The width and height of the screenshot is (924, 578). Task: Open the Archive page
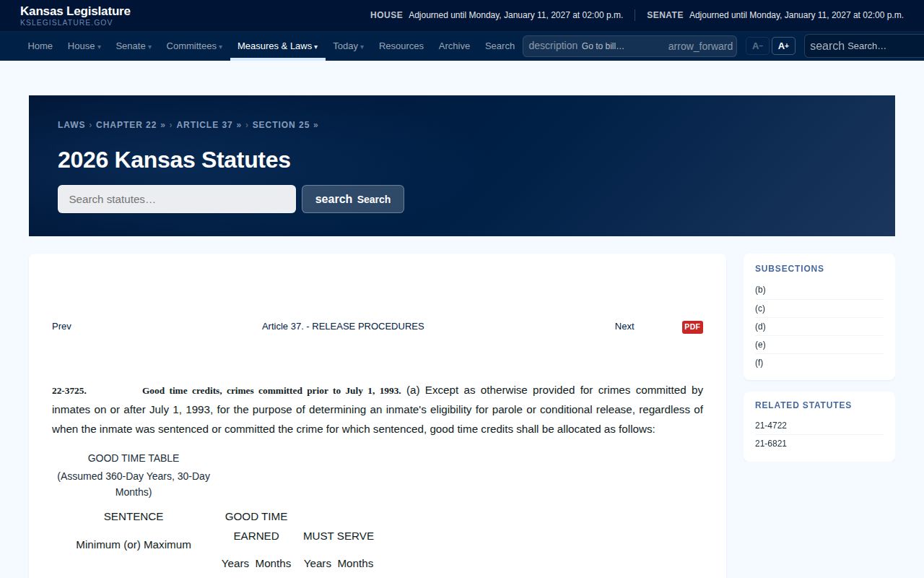(x=454, y=46)
